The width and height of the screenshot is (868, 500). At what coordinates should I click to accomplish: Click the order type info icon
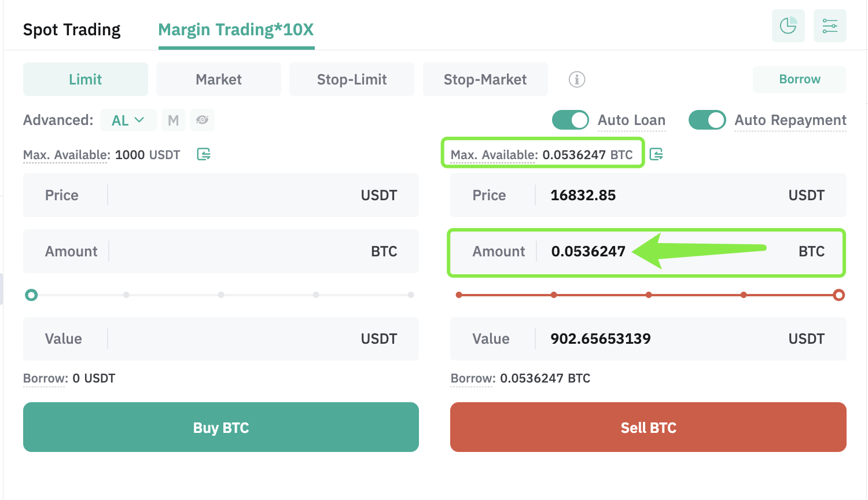[x=577, y=79]
